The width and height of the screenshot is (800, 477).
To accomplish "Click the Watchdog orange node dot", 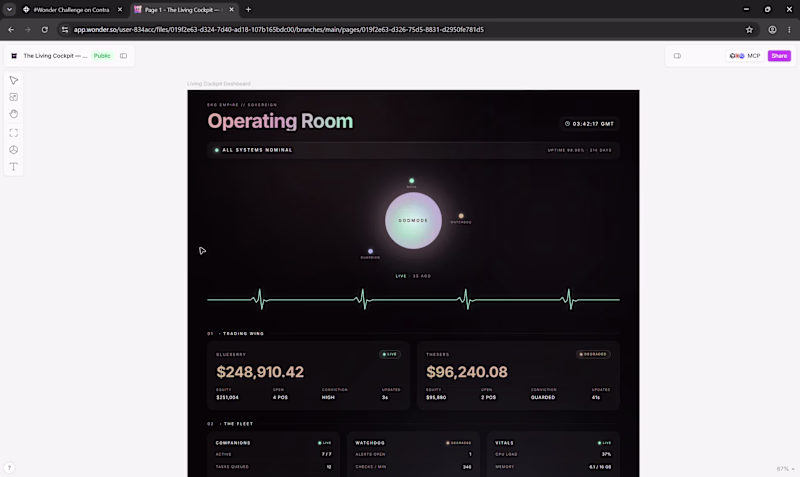I will tap(461, 216).
